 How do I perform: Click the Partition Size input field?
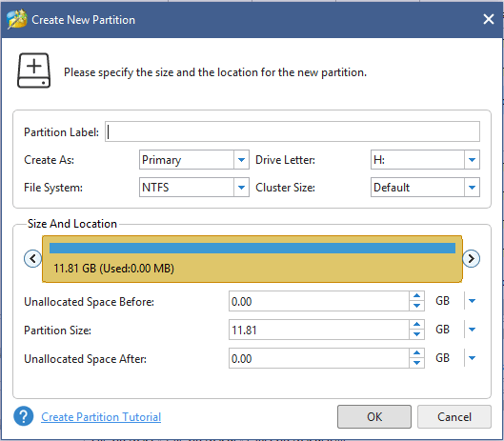point(319,330)
